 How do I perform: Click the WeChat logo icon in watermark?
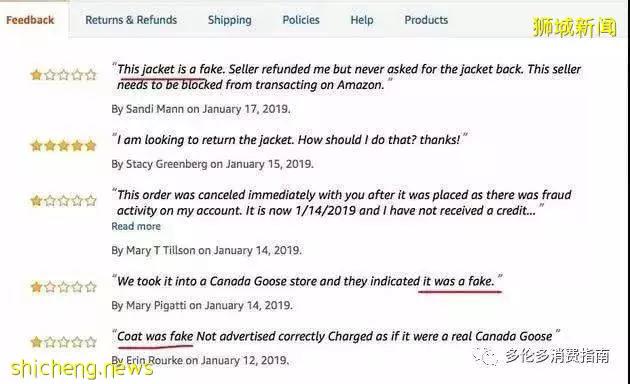[485, 356]
